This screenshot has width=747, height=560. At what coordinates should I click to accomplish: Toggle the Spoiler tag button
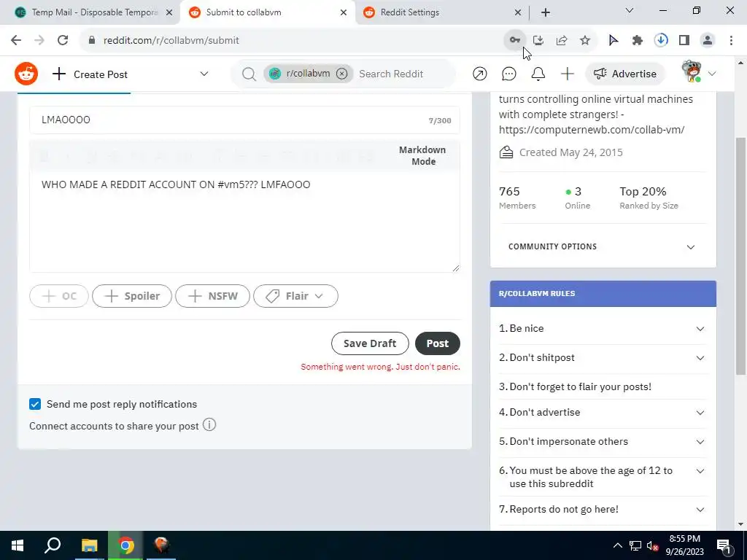click(132, 296)
